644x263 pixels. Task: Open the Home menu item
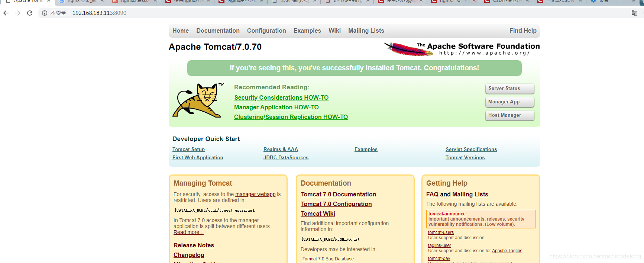pos(181,31)
